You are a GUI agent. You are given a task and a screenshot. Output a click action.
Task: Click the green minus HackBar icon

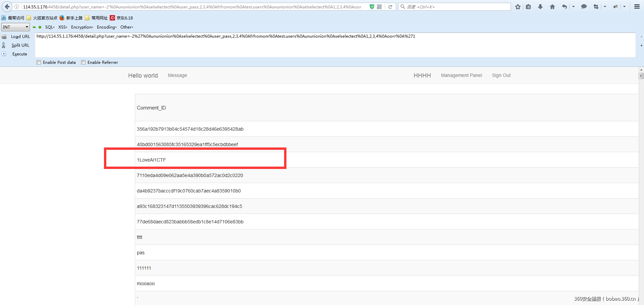[x=34, y=27]
